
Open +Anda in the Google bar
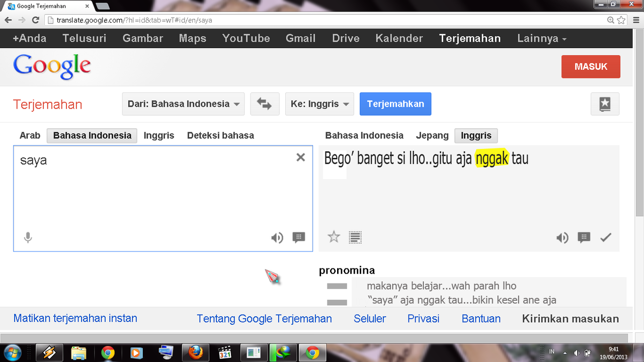pyautogui.click(x=30, y=38)
